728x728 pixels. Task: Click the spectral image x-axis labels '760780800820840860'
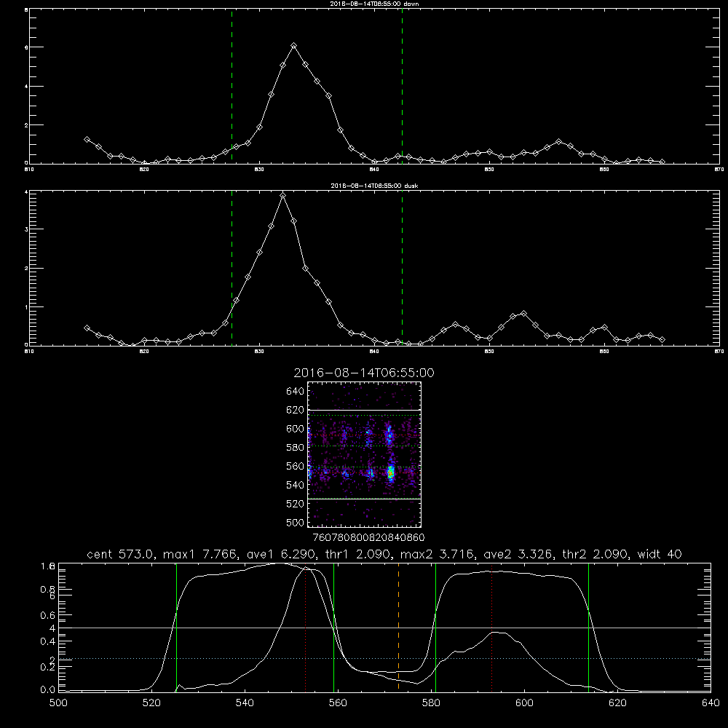[368, 537]
